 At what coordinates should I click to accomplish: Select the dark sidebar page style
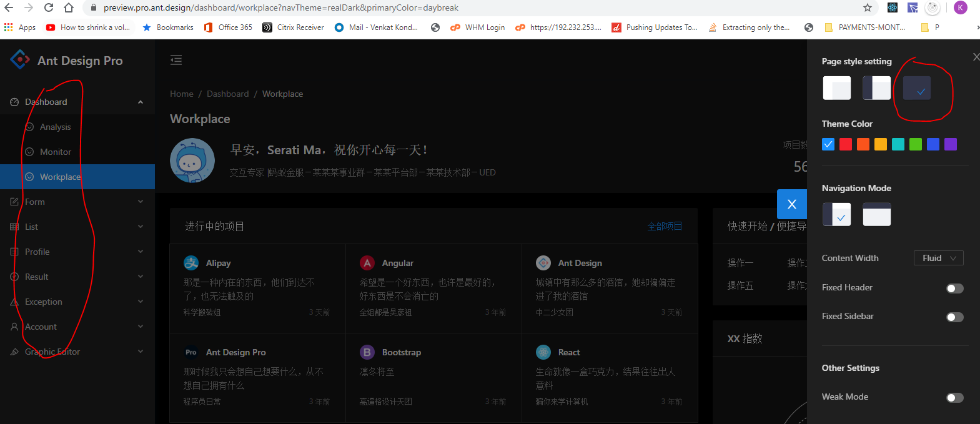point(877,88)
